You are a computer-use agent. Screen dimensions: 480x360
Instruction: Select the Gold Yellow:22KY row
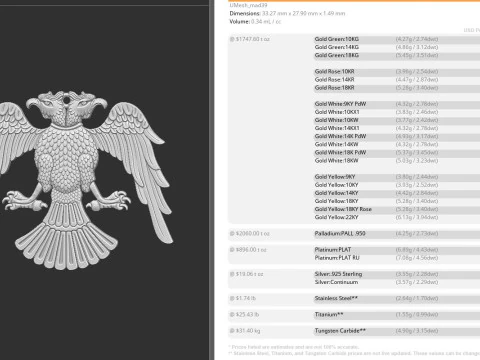pos(397,217)
